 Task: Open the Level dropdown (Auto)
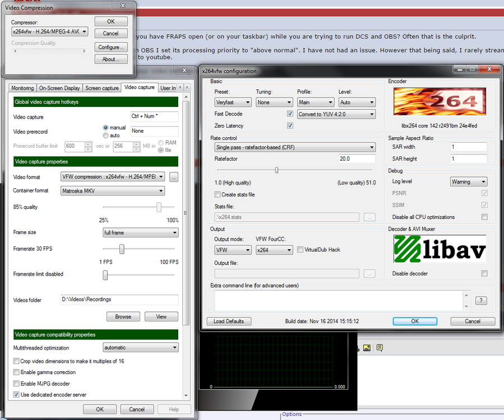[x=357, y=102]
